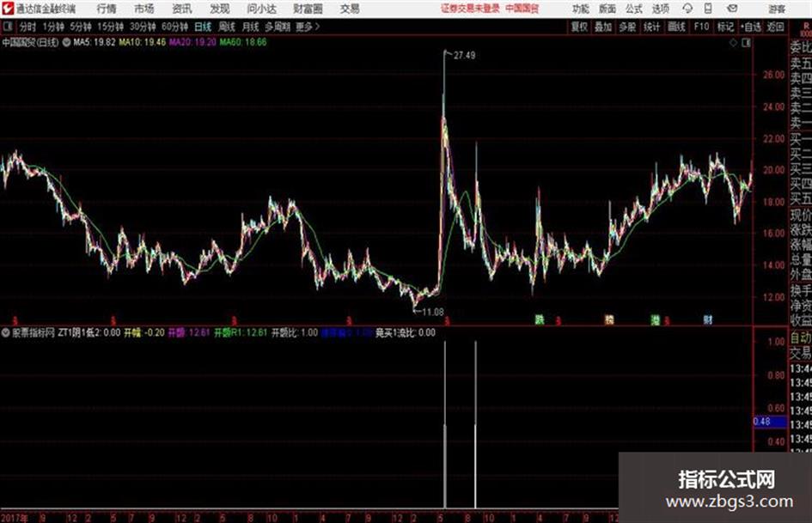Switch to 5分钟 period
This screenshot has width=812, height=523.
click(x=81, y=27)
